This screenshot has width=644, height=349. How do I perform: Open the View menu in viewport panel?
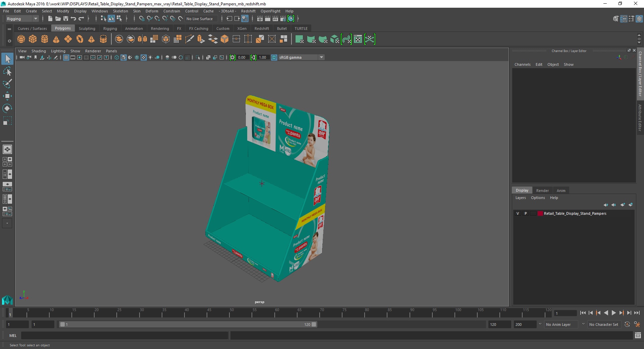pos(22,51)
